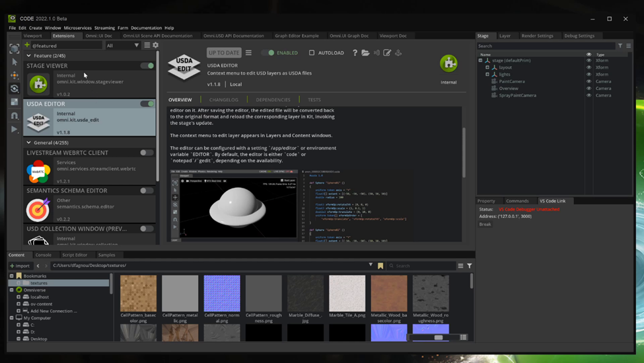Screen dimensions: 644x363
Task: Toggle the Stage Viewer extension switch
Action: pos(147,66)
